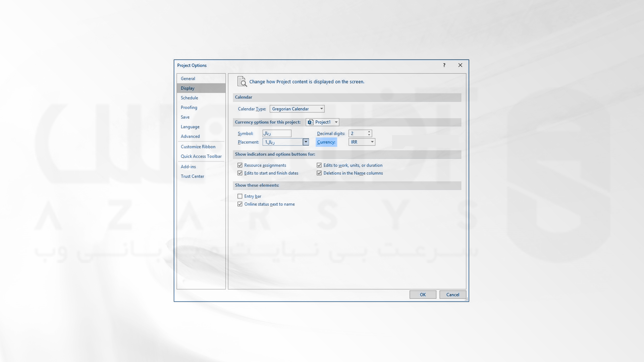
Task: Open the Placement dropdown arrow
Action: click(x=306, y=142)
